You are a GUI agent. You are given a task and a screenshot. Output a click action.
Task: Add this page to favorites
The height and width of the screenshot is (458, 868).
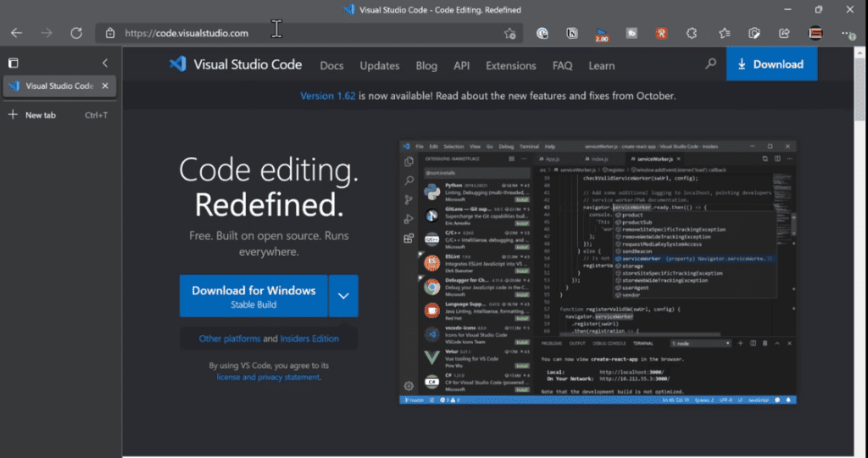(x=509, y=33)
